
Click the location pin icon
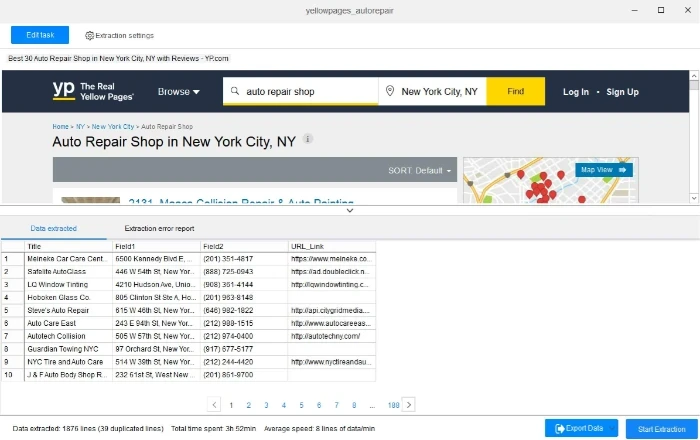coord(390,91)
